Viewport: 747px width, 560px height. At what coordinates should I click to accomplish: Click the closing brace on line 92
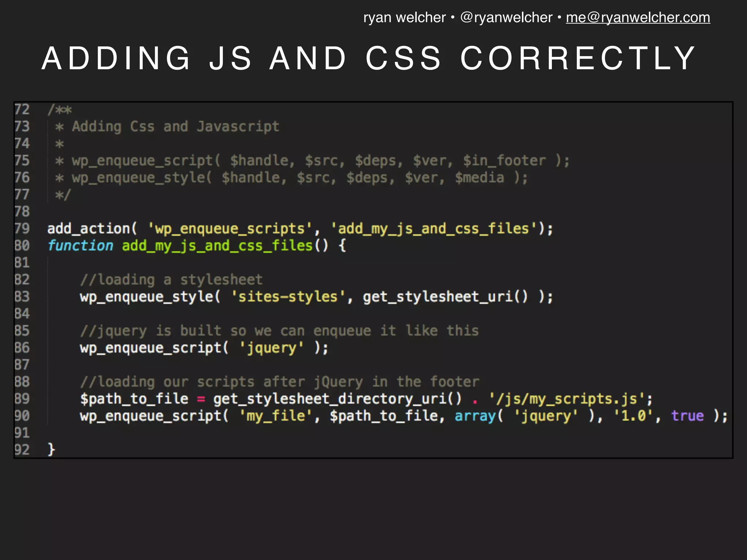pyautogui.click(x=51, y=450)
